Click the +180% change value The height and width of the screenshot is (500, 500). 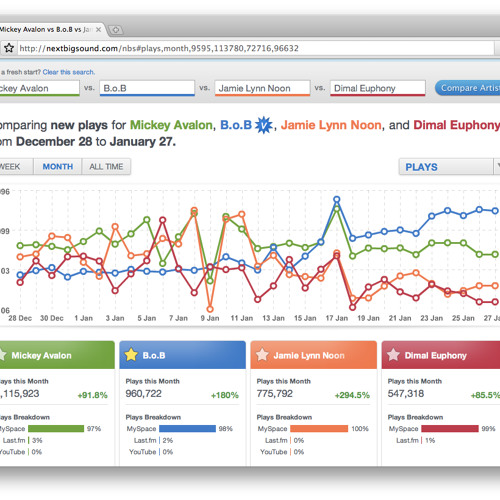[225, 395]
